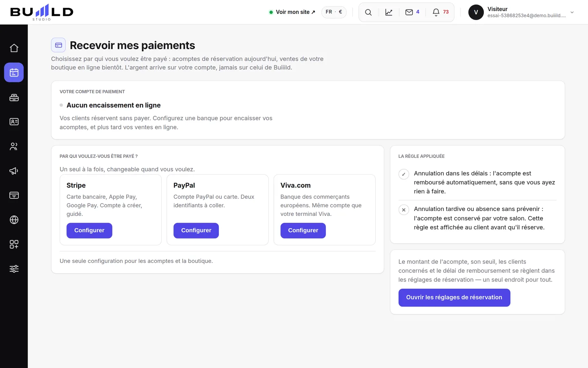Click Une seule configuration pour les acomptes text
This screenshot has width=588, height=368.
136,261
